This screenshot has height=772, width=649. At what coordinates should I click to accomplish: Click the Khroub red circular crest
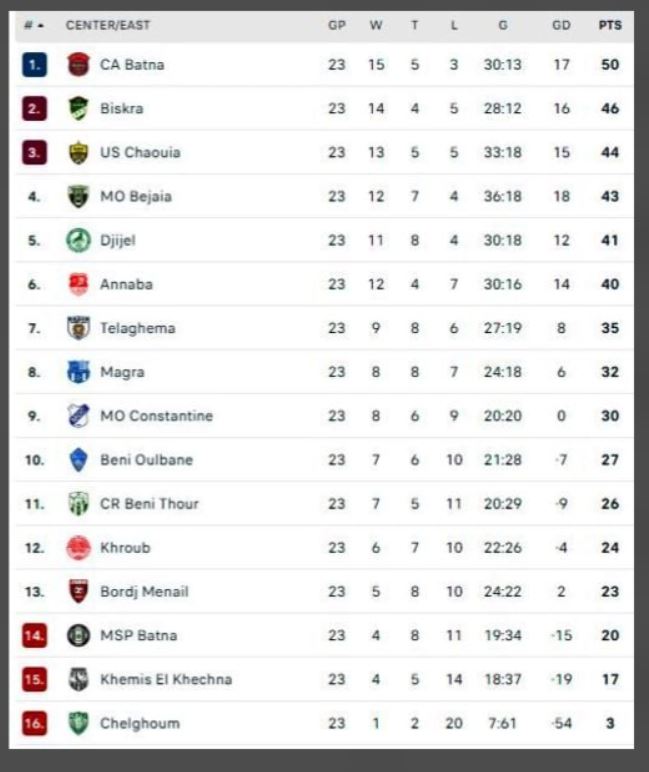click(78, 548)
